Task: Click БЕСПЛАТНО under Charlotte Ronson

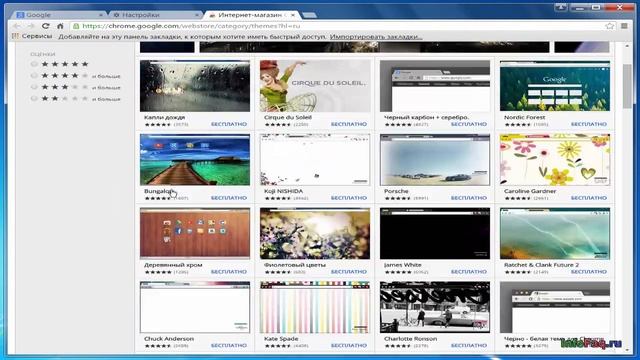Action: tap(469, 346)
